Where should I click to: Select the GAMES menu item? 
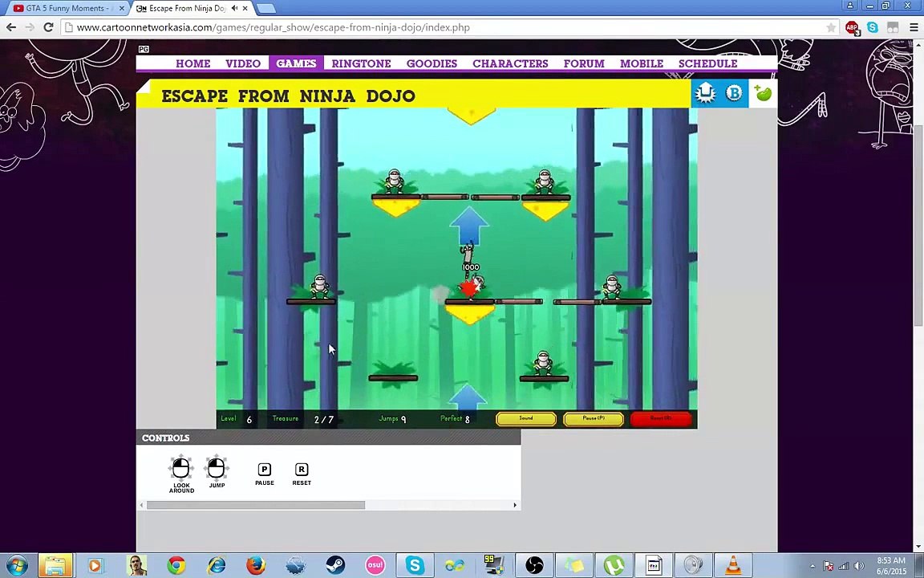click(296, 63)
